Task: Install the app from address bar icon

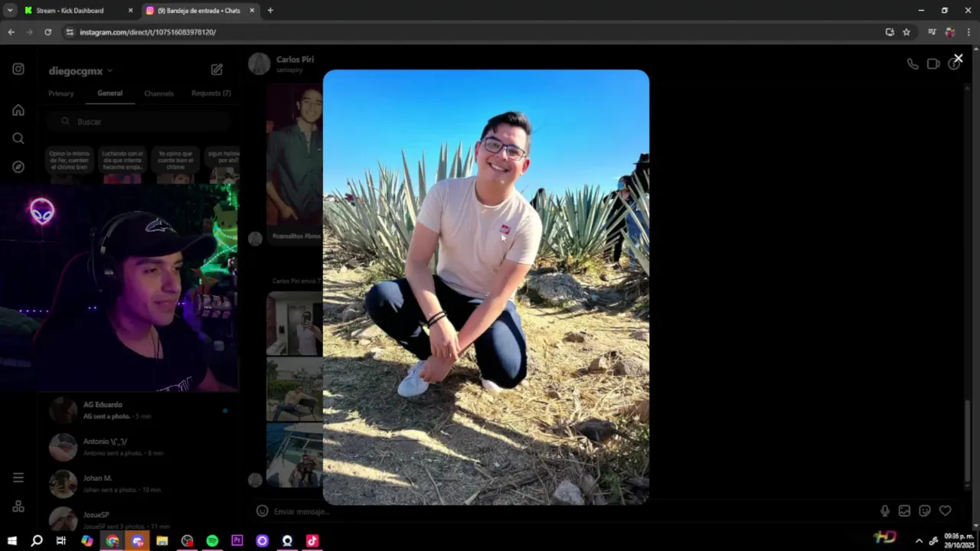Action: [890, 32]
